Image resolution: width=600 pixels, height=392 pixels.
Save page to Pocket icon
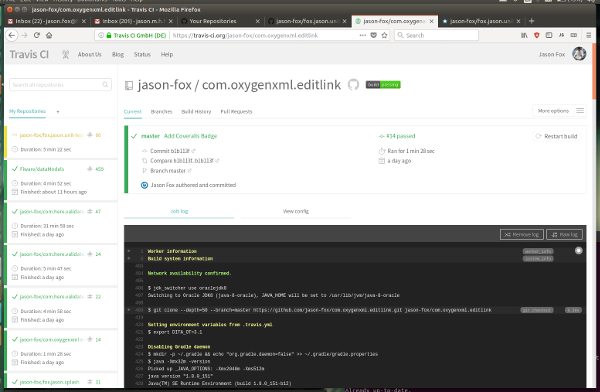point(373,35)
